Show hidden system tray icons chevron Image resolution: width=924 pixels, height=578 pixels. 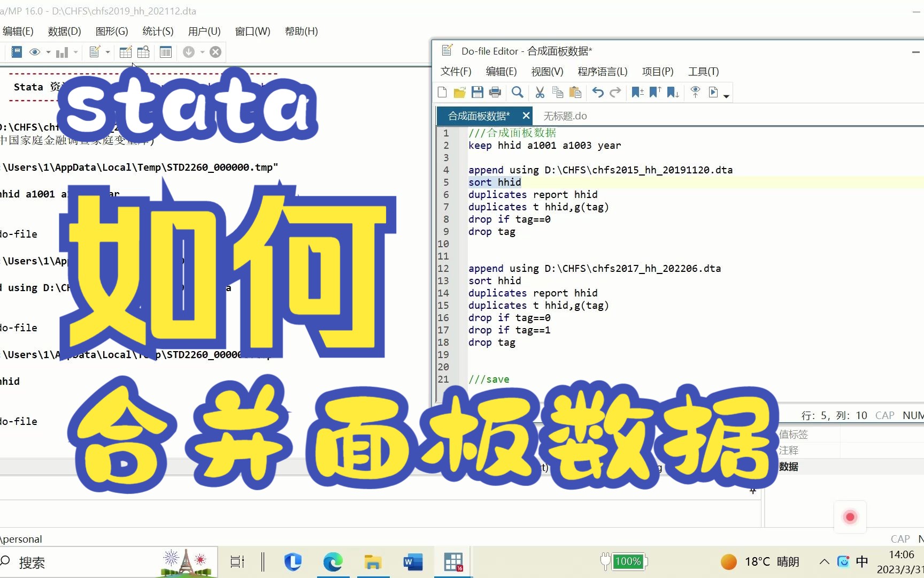click(x=824, y=561)
